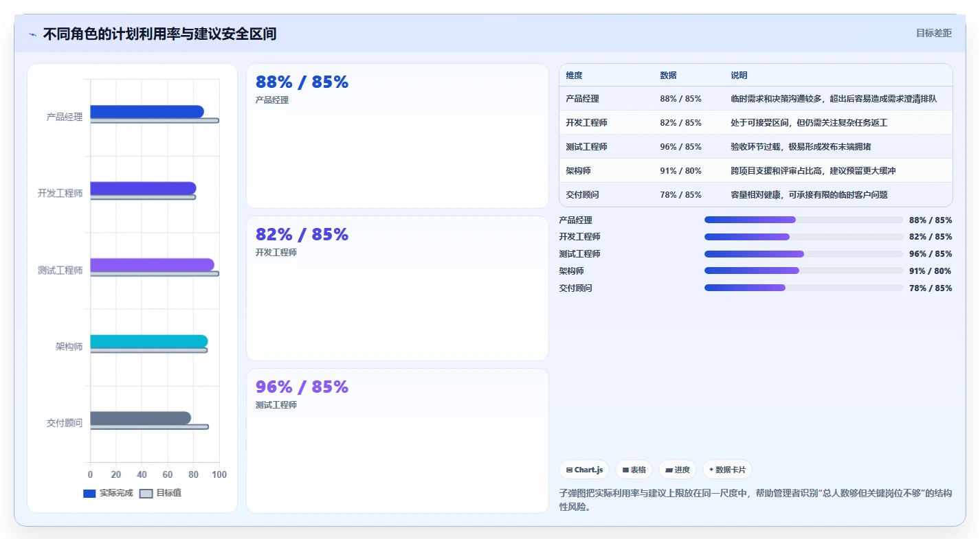The image size is (980, 539).
Task: Click the note 容量相对健康，可承接有限的临时客户问题
Action: click(x=809, y=195)
